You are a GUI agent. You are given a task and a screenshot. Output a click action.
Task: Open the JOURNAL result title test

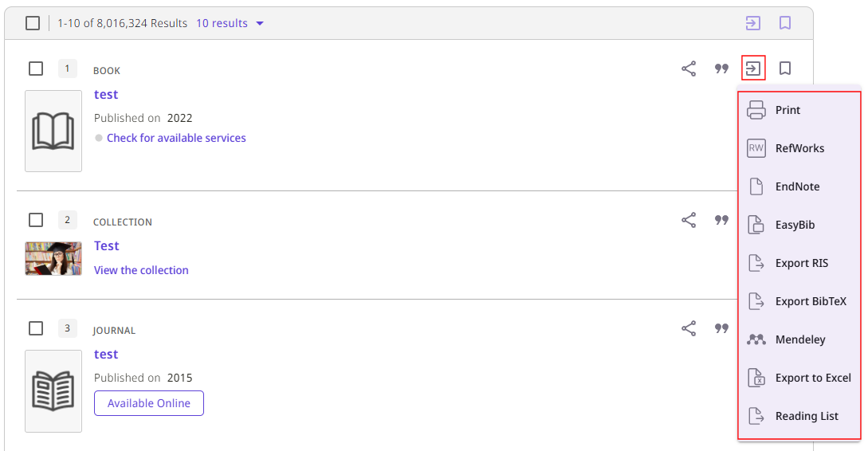106,354
